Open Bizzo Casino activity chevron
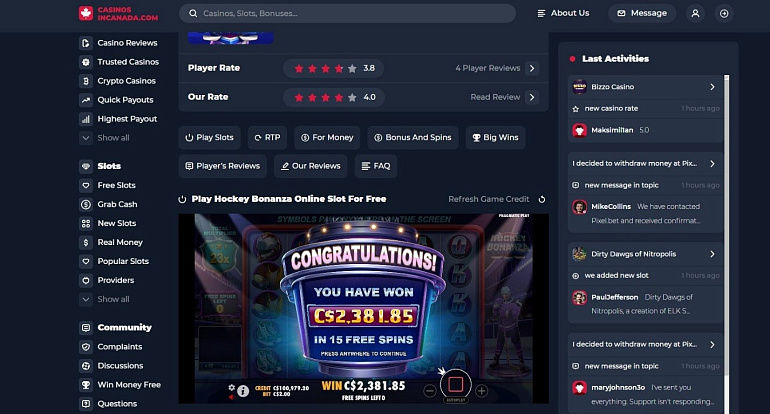 pos(712,87)
